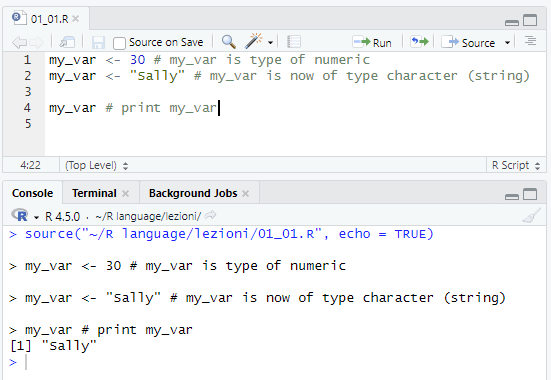Viewport: 551px width, 380px height.
Task: Click cursor position 4:22 indicator
Action: pos(30,165)
